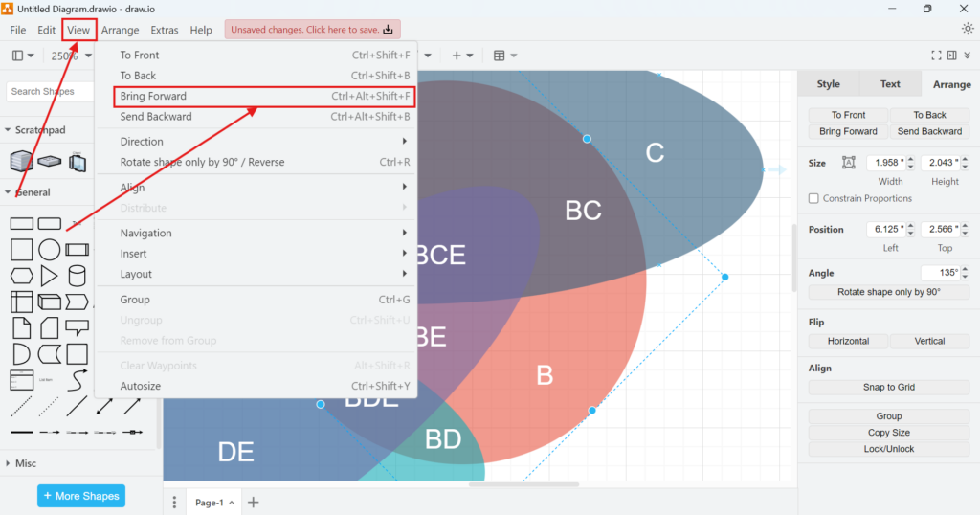Viewport: 980px width, 515px height.
Task: Toggle the format panel icon in toolbar
Action: (x=951, y=56)
